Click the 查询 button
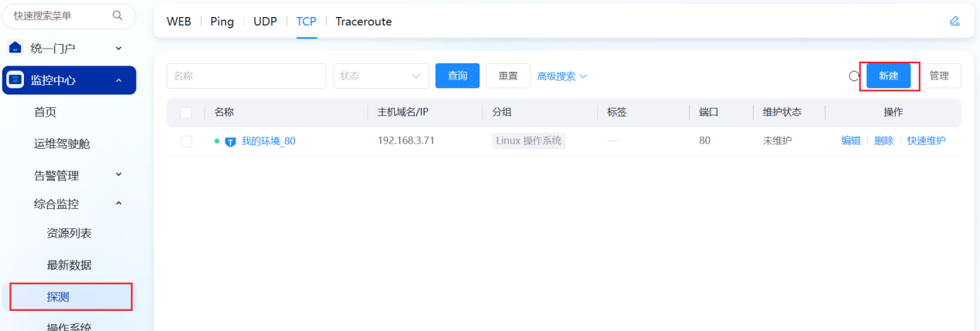This screenshot has height=331, width=980. [x=457, y=76]
